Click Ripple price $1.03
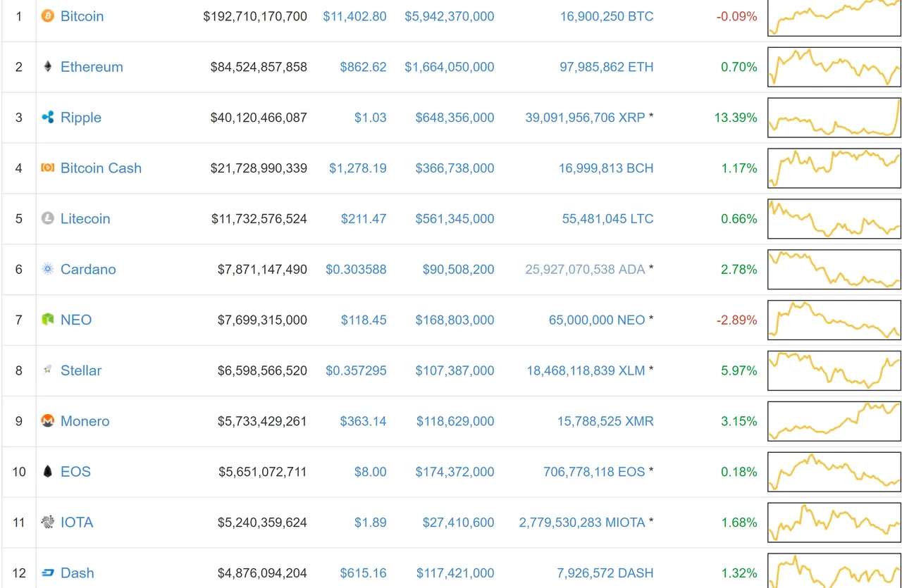This screenshot has height=588, width=902. click(371, 118)
